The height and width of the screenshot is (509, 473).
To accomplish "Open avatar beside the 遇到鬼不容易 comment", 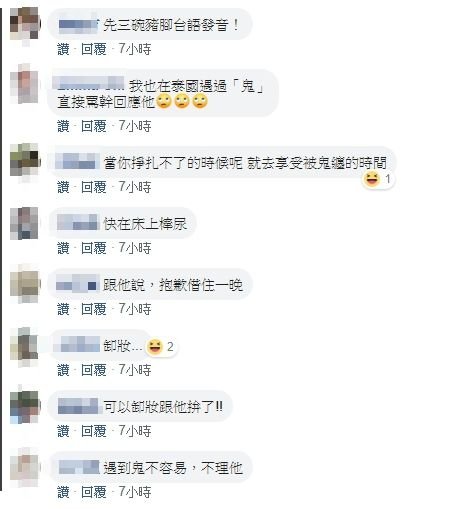I will (25, 467).
